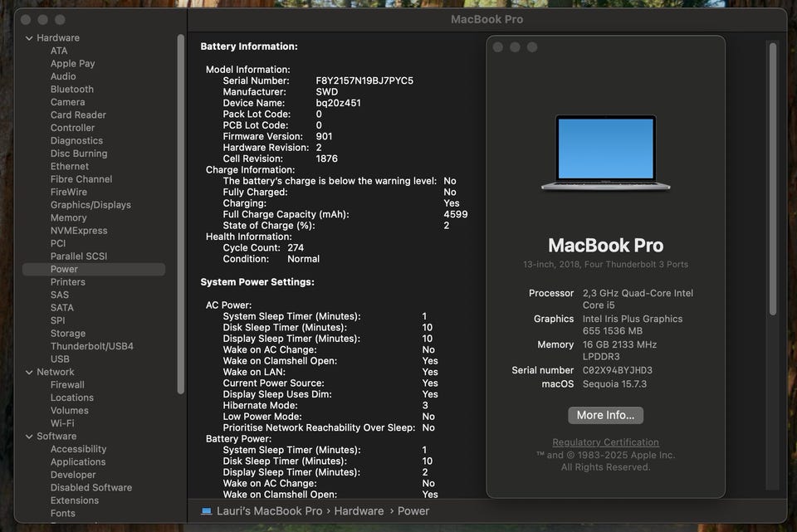Screen dimensions: 797x532
Task: Select Storage in the sidebar
Action: (x=68, y=334)
